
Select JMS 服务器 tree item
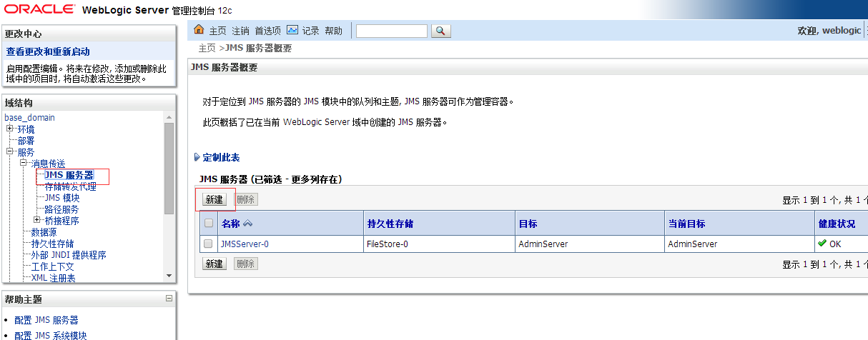click(69, 175)
